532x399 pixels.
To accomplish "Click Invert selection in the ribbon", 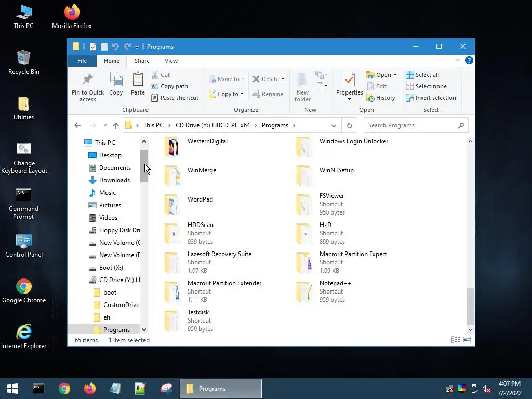I will coord(431,98).
